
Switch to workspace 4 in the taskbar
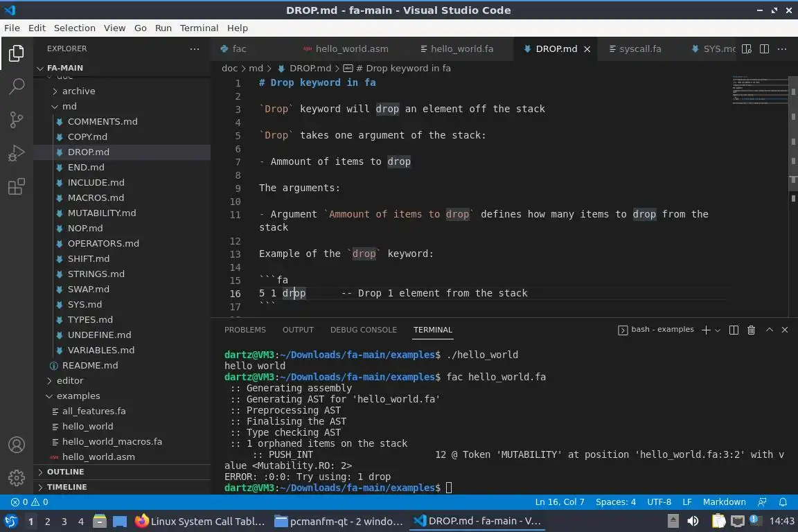(x=81, y=522)
